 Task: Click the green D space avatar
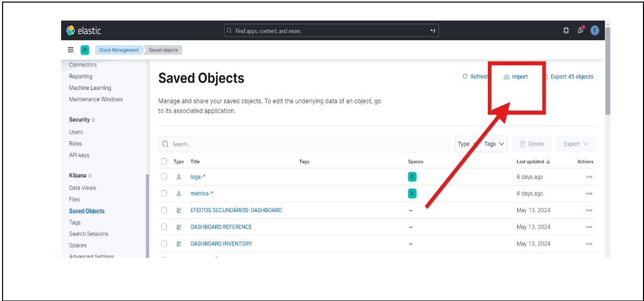coord(85,50)
